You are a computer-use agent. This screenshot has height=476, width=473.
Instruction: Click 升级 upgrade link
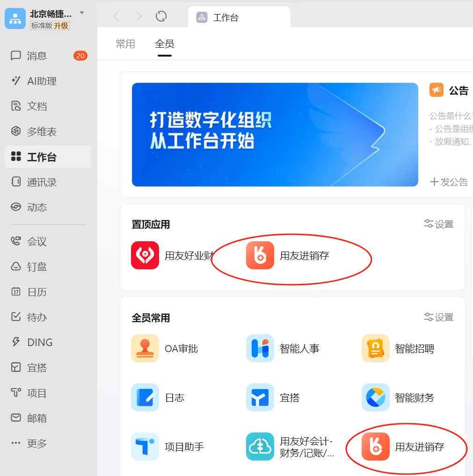pos(61,26)
